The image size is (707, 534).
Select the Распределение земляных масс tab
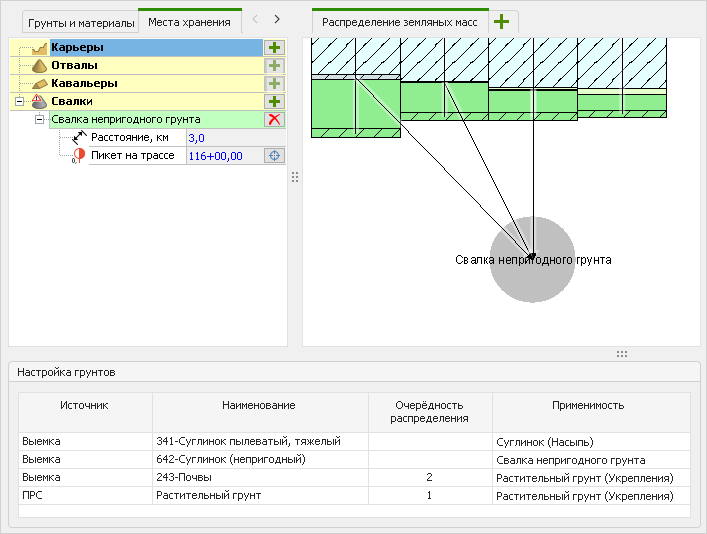pos(398,22)
